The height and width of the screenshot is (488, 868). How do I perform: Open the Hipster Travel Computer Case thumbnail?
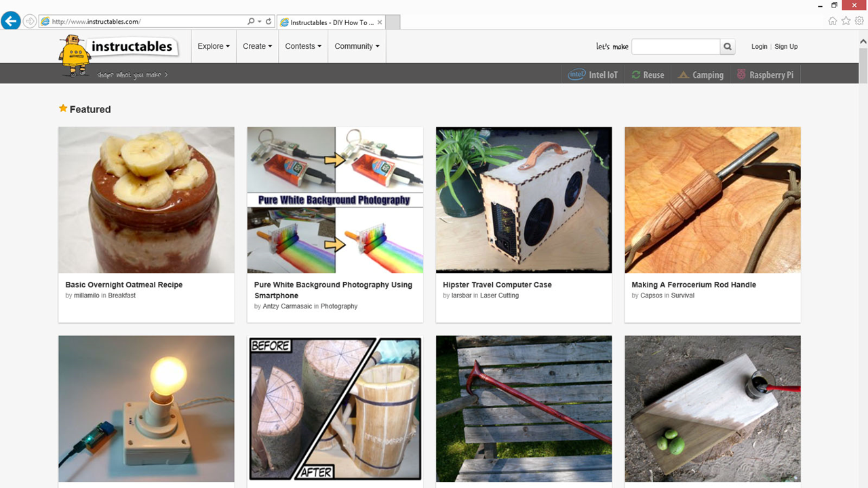click(x=524, y=200)
